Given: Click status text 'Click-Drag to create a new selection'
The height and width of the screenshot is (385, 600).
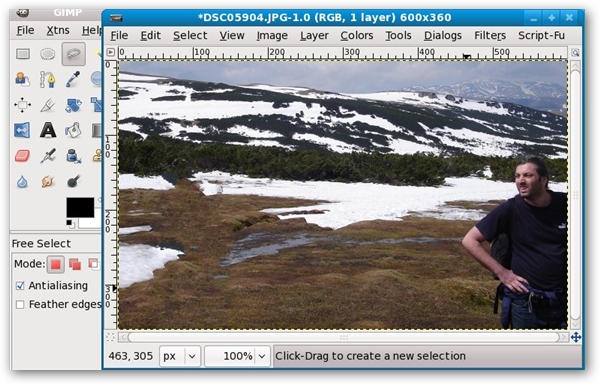Looking at the screenshot, I should 370,356.
